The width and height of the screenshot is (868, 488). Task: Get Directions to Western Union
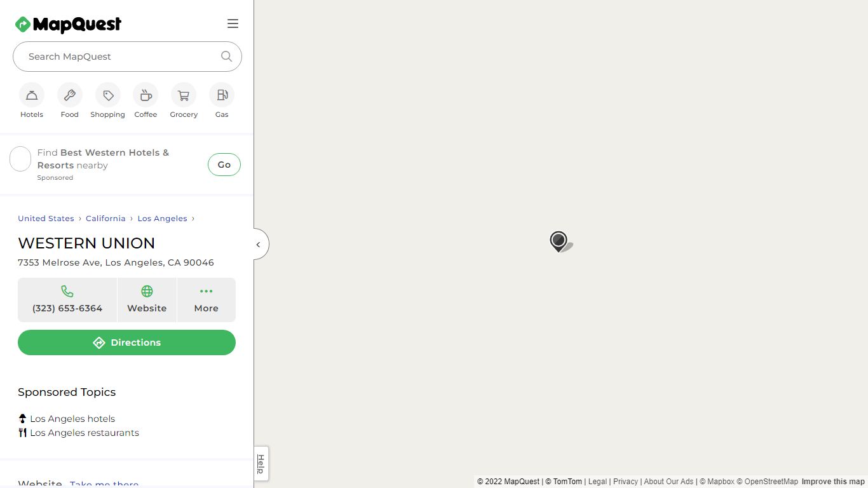[126, 342]
